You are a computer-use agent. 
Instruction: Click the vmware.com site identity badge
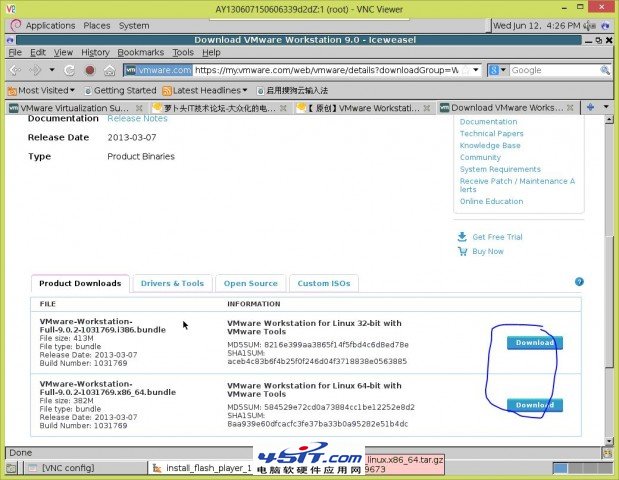pos(158,70)
